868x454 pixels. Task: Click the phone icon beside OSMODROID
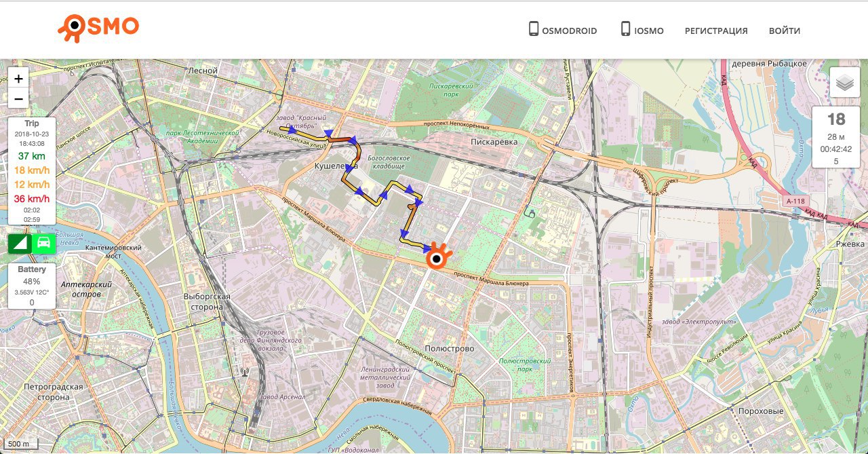pos(534,29)
